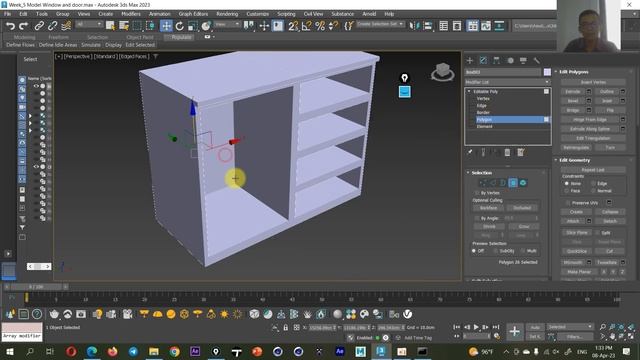The image size is (640, 360).
Task: Collapse the Editable Poly stack entry
Action: [x=469, y=91]
